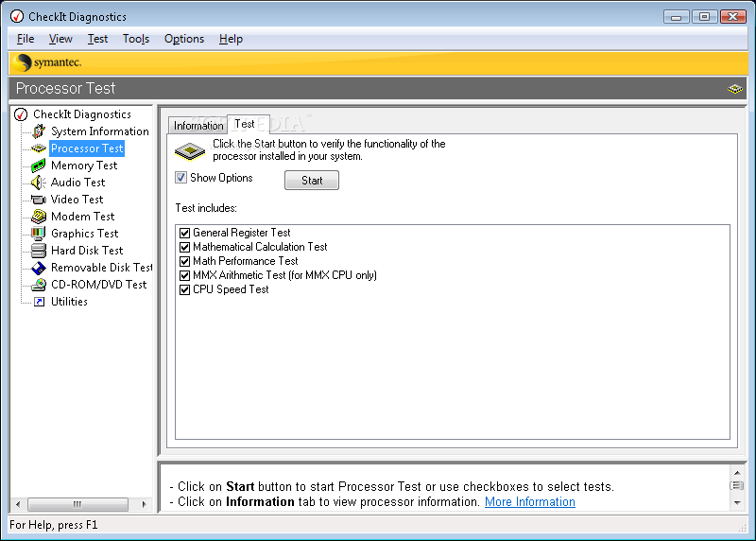Click the Start button

coord(312,181)
